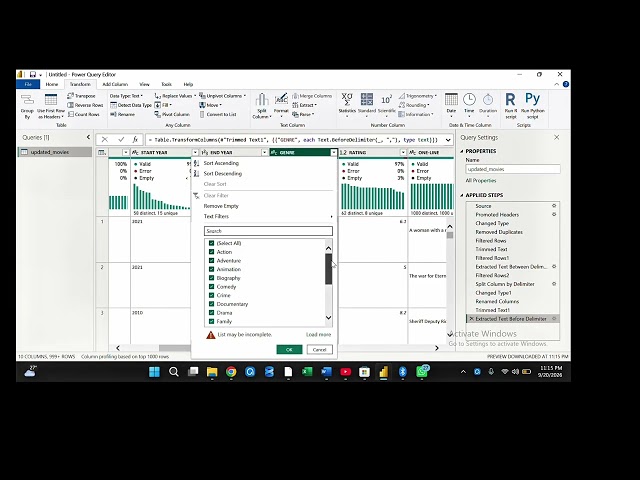Viewport: 640px width, 480px height.
Task: Uncheck the Animation genre
Action: pyautogui.click(x=211, y=269)
